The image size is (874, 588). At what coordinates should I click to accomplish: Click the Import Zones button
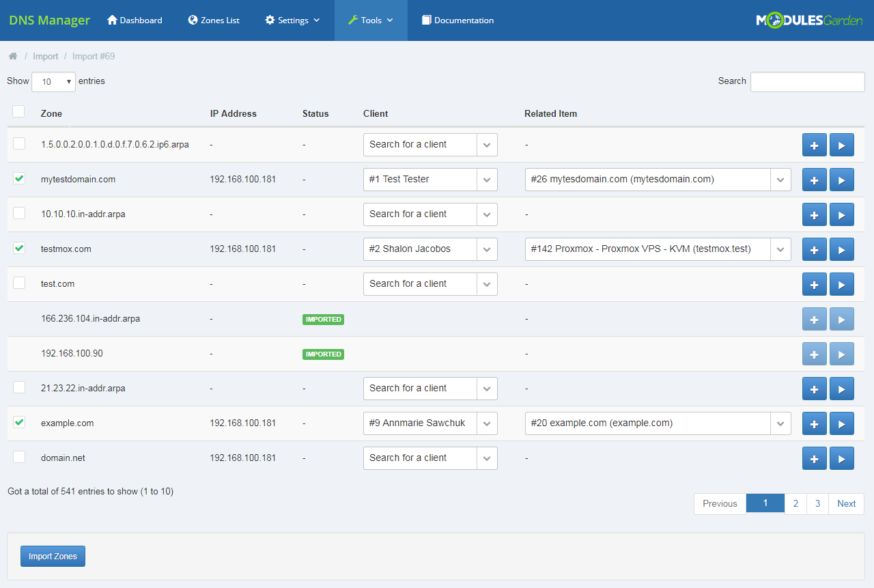point(53,557)
